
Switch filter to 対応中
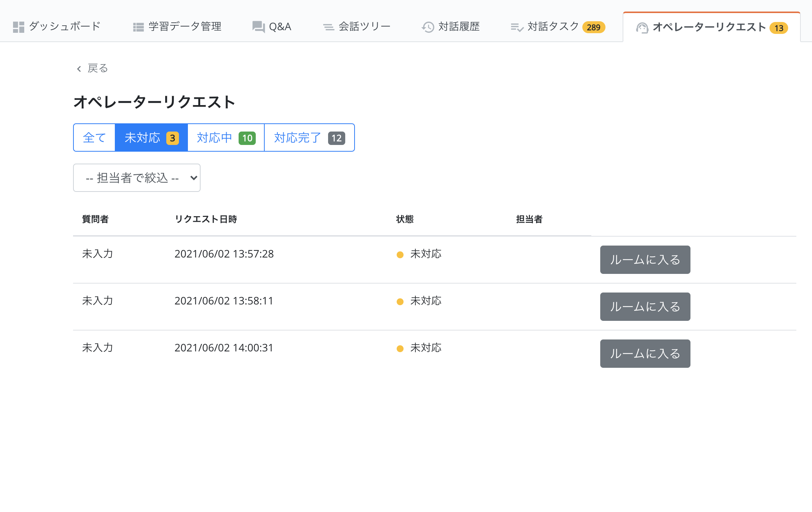pos(226,138)
